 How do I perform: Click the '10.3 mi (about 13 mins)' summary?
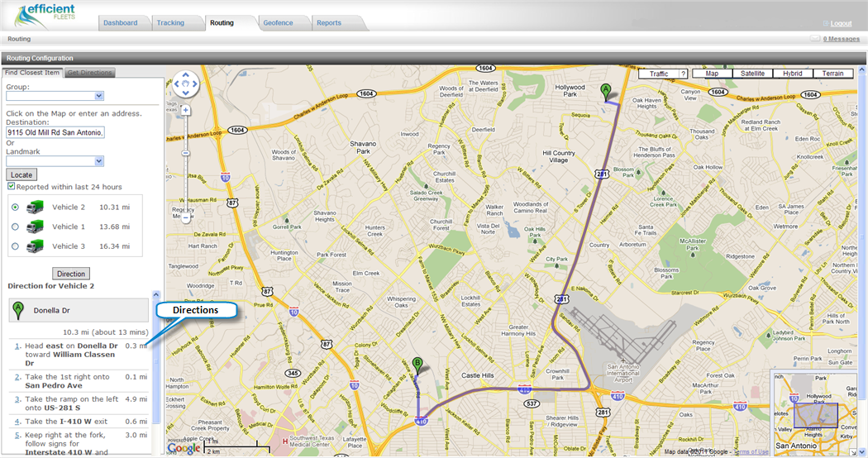105,332
